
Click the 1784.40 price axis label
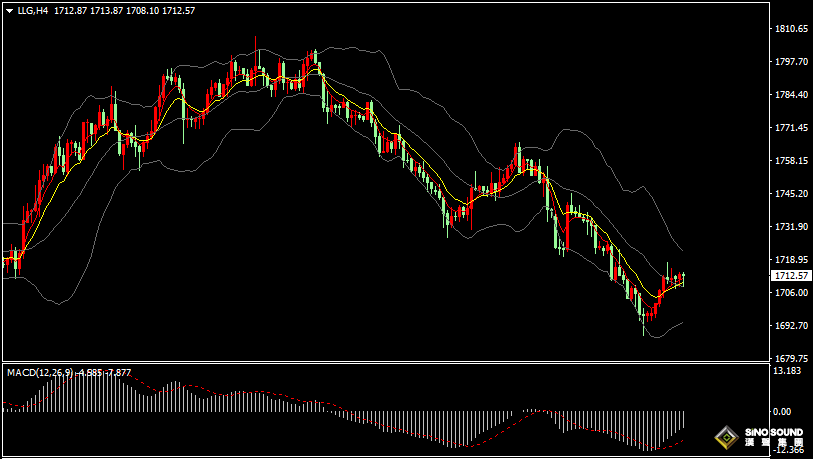(x=791, y=95)
